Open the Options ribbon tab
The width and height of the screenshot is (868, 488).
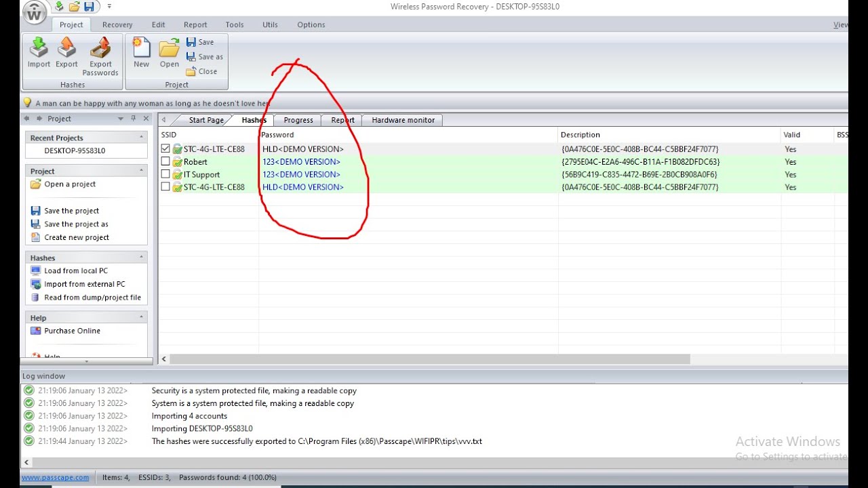[x=311, y=24]
